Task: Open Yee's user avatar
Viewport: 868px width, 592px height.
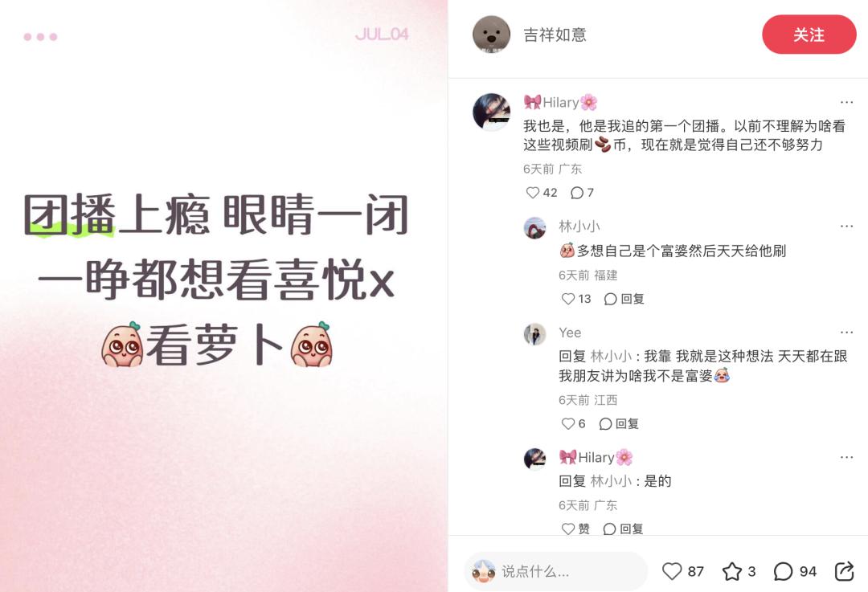Action: pyautogui.click(x=534, y=334)
